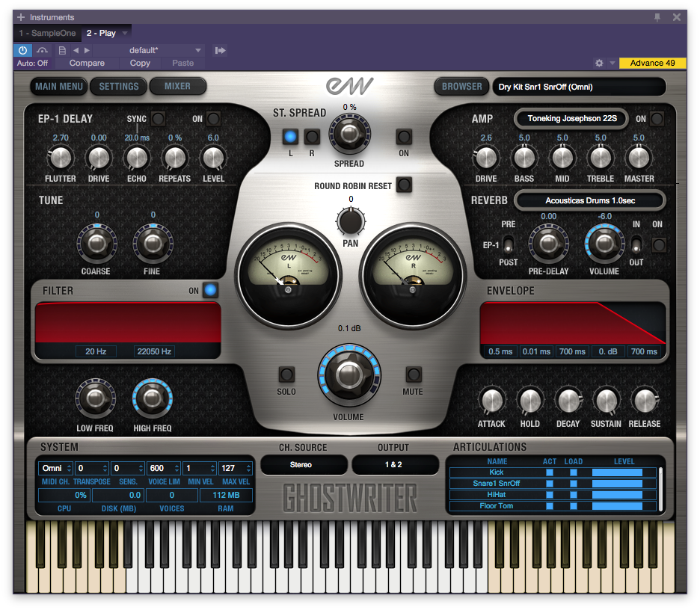Open the preset file icon
Viewport: 700px width, 610px height.
coord(63,50)
